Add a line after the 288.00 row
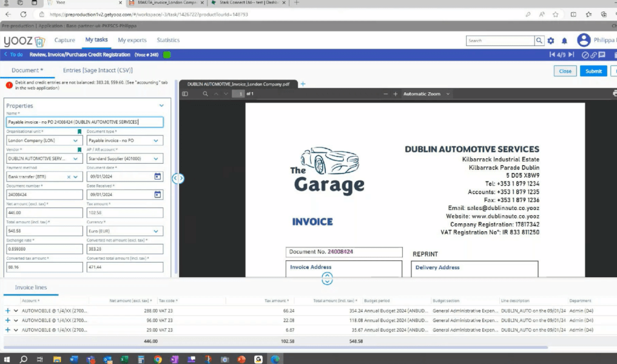 click(7, 311)
